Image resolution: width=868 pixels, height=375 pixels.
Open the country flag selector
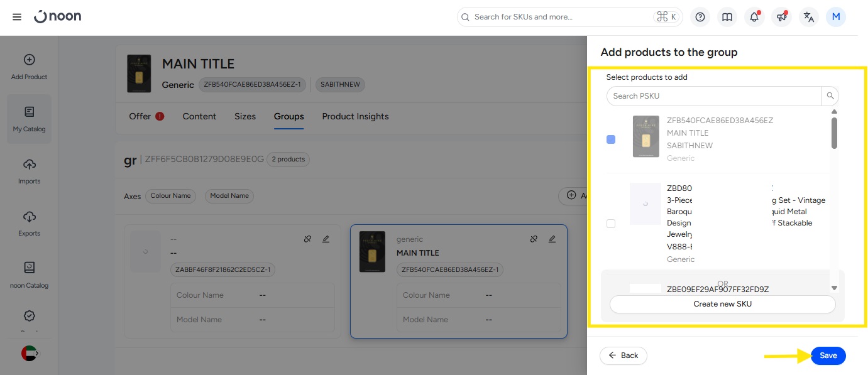click(29, 354)
